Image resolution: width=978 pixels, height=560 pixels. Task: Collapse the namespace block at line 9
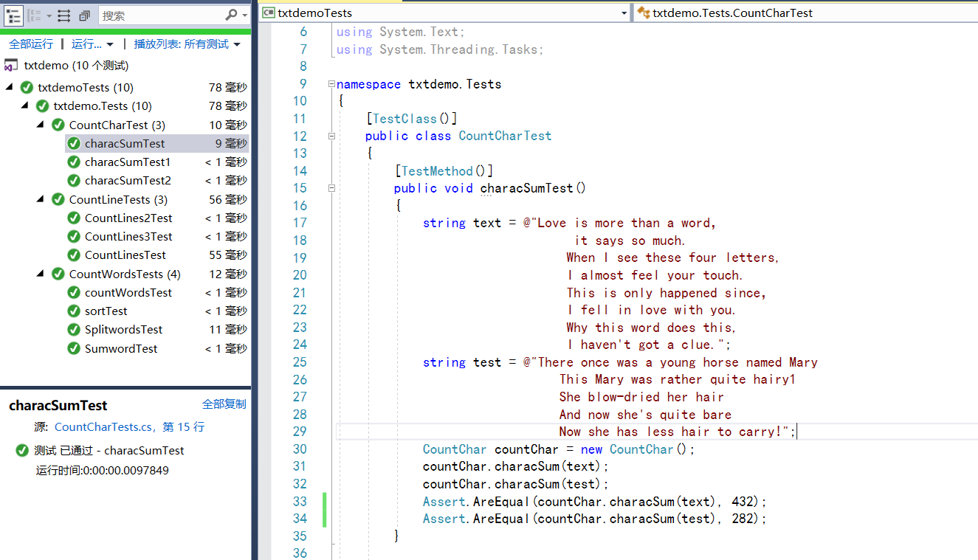tap(331, 84)
